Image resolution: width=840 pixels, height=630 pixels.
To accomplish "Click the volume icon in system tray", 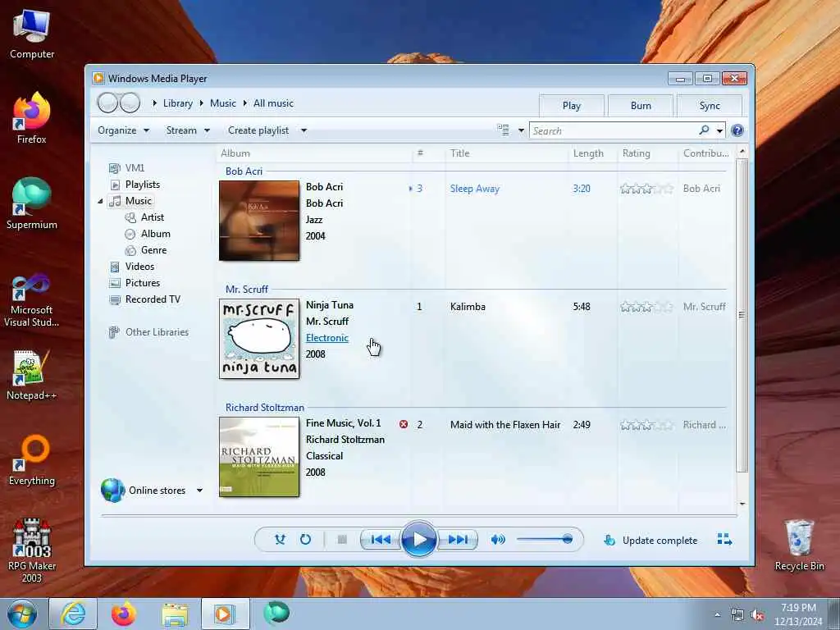I will (757, 615).
